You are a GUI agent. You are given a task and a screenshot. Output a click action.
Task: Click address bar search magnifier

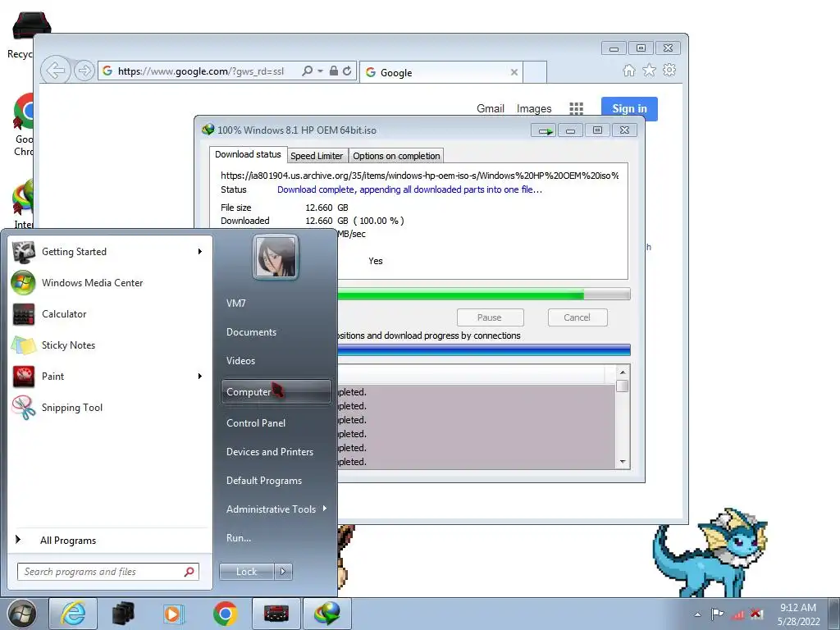pyautogui.click(x=307, y=71)
